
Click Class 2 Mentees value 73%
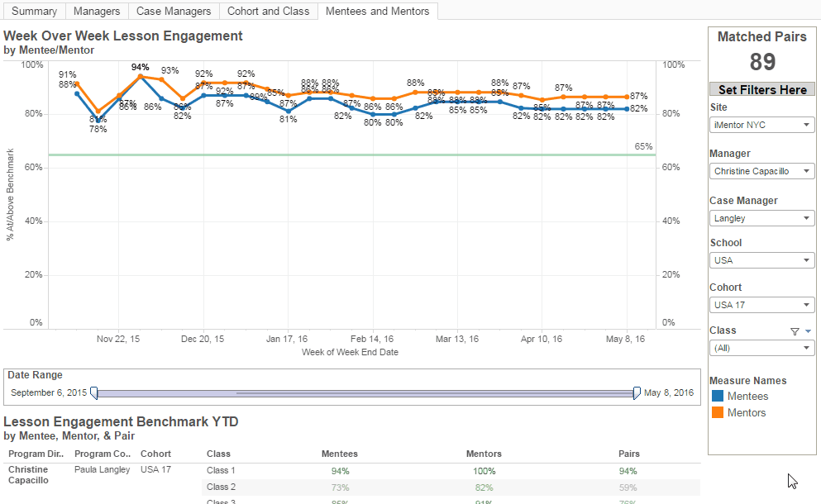340,487
